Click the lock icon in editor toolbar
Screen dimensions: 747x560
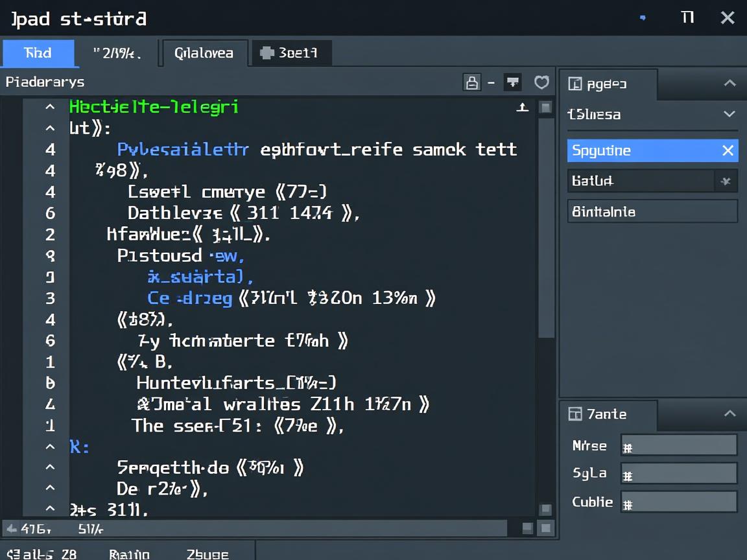pyautogui.click(x=471, y=82)
